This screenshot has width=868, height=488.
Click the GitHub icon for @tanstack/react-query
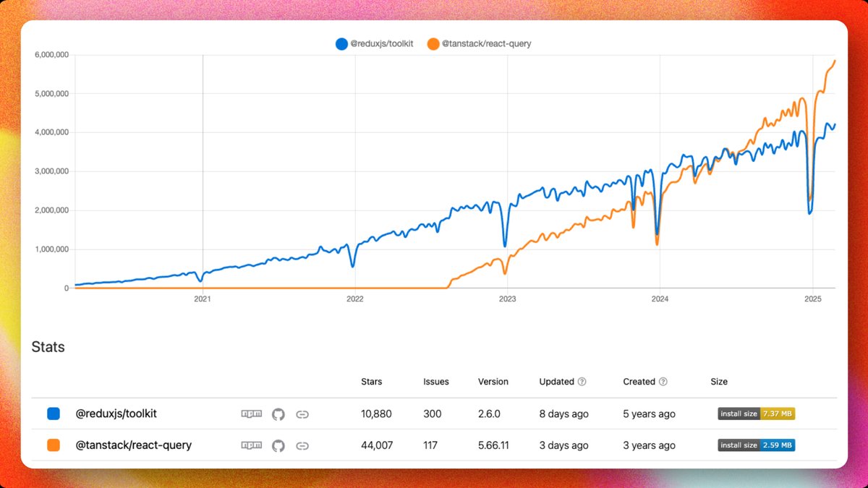click(x=278, y=445)
